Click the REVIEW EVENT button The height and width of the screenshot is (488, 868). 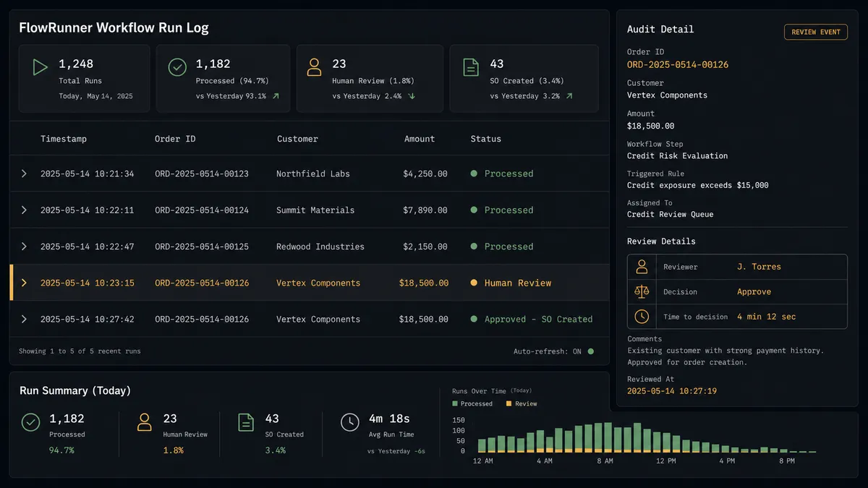click(815, 32)
